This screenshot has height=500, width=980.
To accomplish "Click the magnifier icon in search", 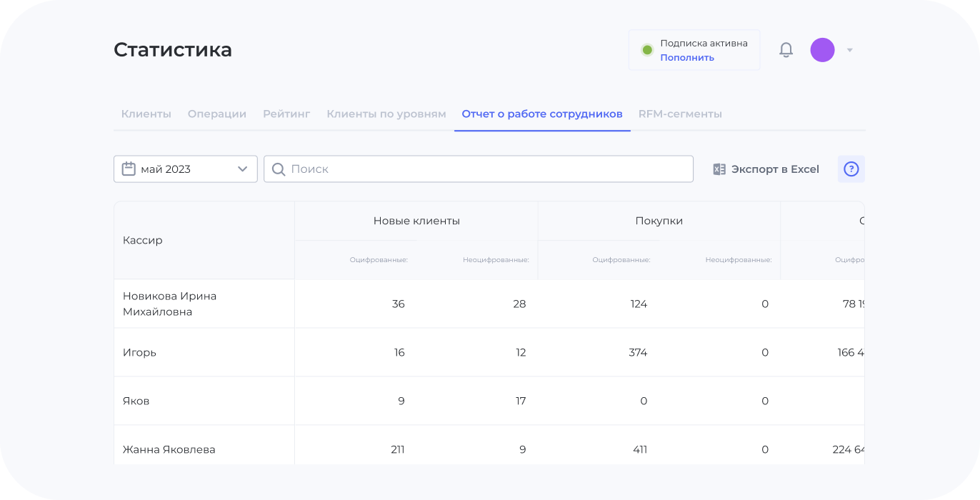I will [x=279, y=169].
